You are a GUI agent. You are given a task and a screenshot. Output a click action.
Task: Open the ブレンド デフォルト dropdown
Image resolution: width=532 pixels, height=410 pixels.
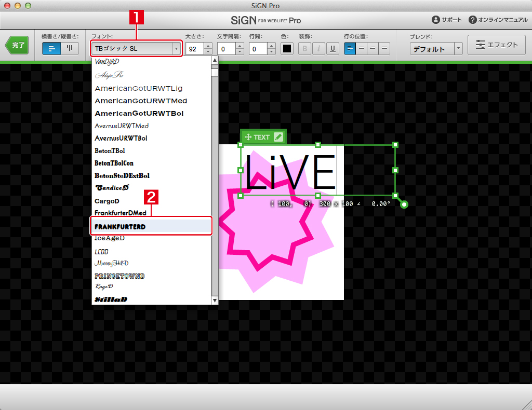pyautogui.click(x=436, y=49)
